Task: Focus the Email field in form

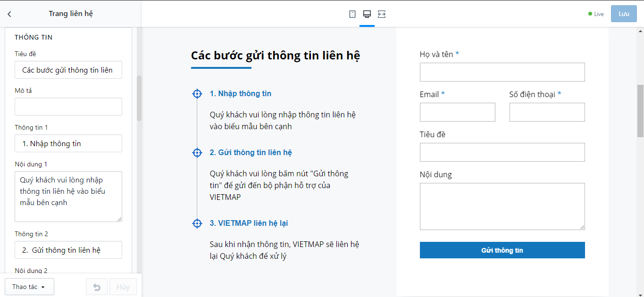Action: (x=457, y=112)
